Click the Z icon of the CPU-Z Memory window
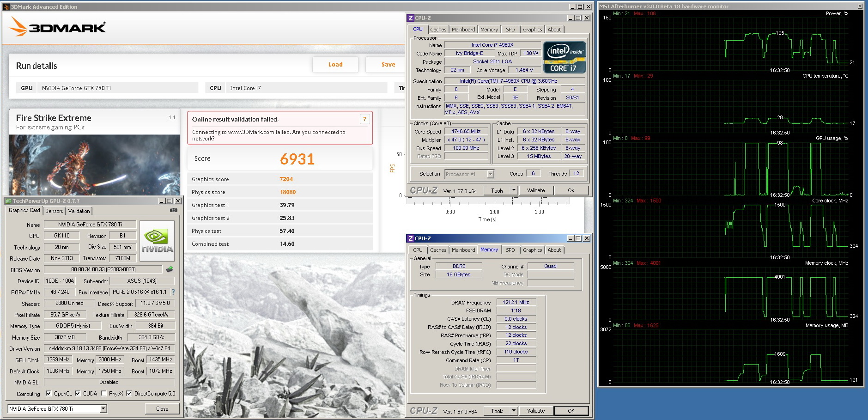 410,238
